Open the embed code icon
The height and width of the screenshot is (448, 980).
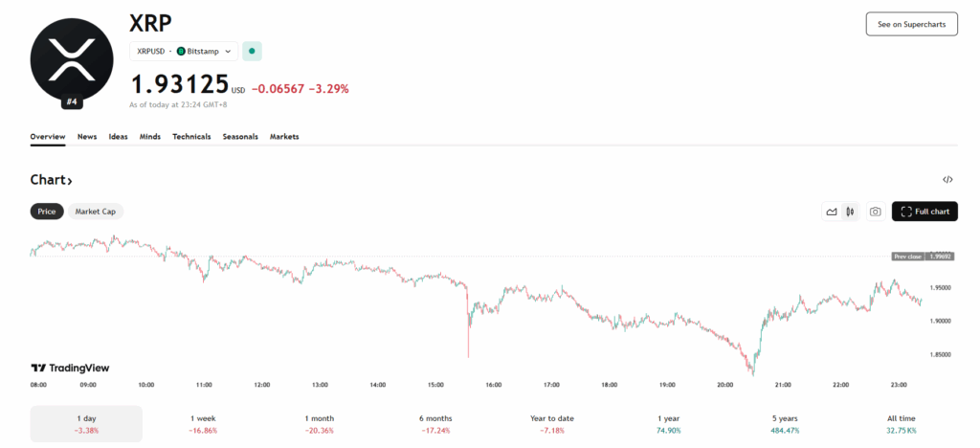tap(947, 179)
